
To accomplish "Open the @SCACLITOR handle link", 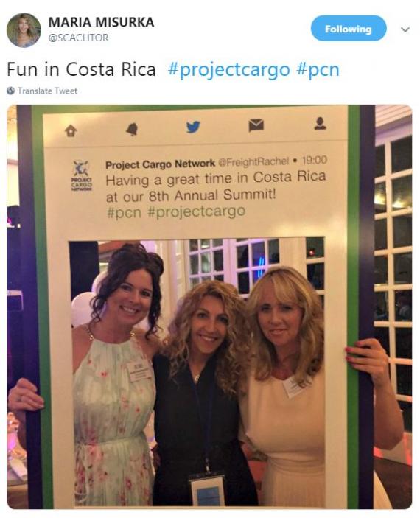I will [78, 38].
